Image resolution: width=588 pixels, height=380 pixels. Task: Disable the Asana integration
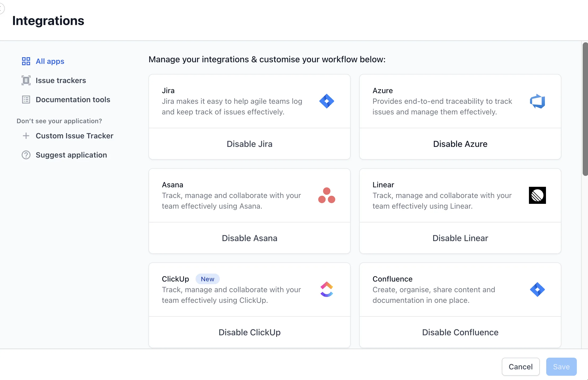[x=249, y=238]
